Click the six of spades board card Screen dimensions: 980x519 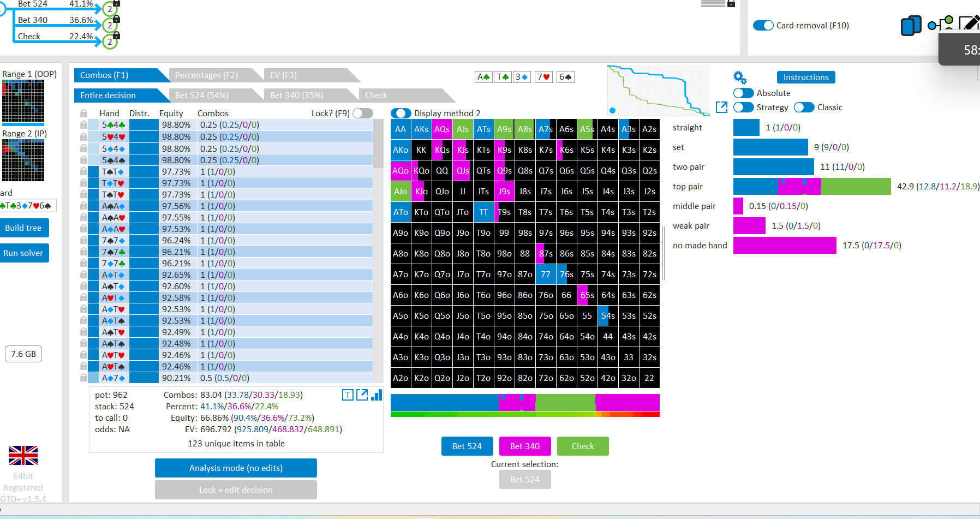click(565, 77)
